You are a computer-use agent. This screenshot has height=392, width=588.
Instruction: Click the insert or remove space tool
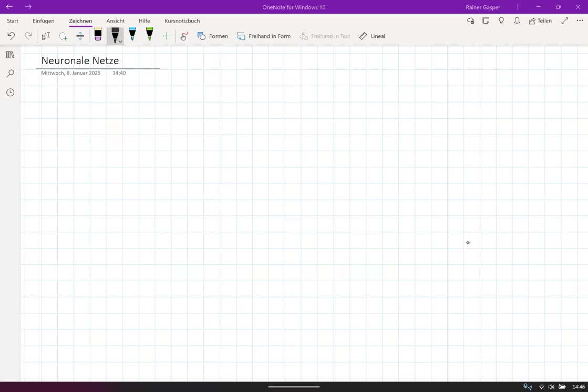(80, 36)
